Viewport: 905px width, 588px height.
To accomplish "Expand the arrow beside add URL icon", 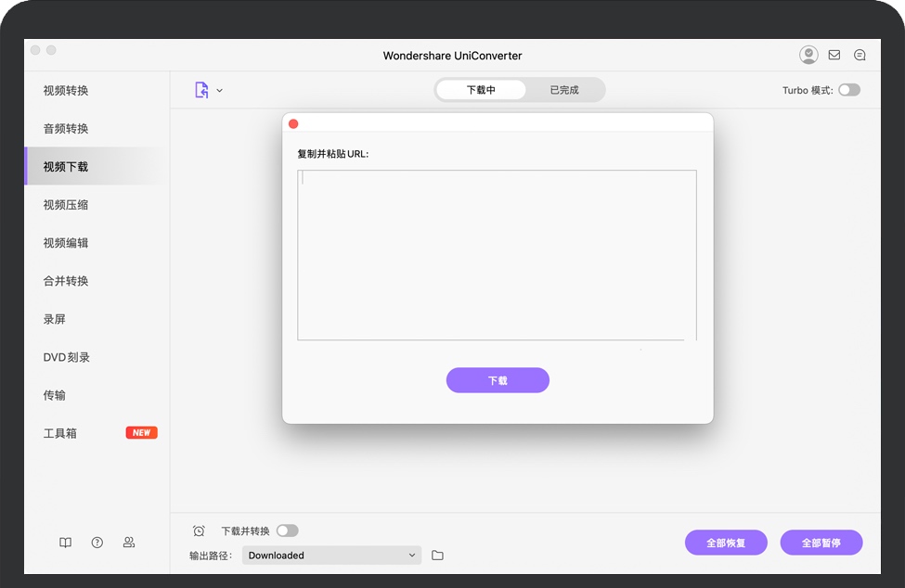I will pyautogui.click(x=220, y=91).
